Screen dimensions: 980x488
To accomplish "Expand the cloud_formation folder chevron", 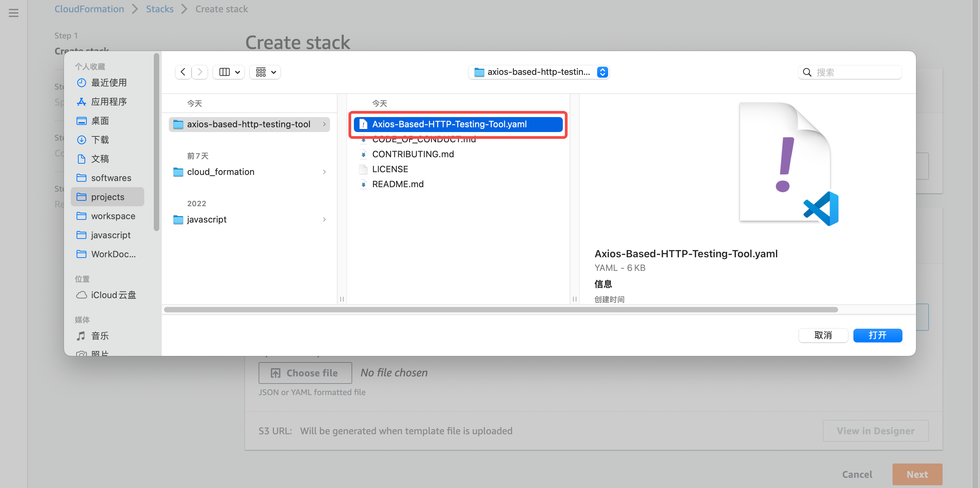I will pos(324,172).
